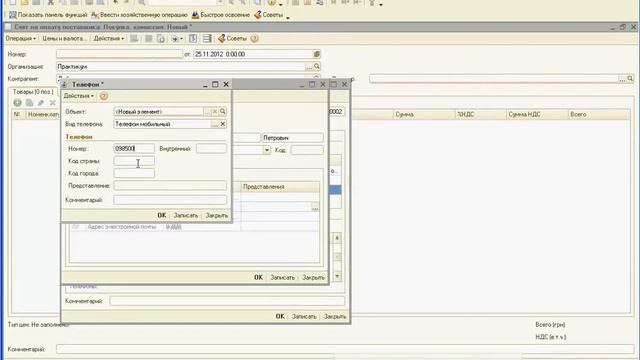
Task: Click 'Сумма' column header in goods table
Action: pyautogui.click(x=423, y=114)
